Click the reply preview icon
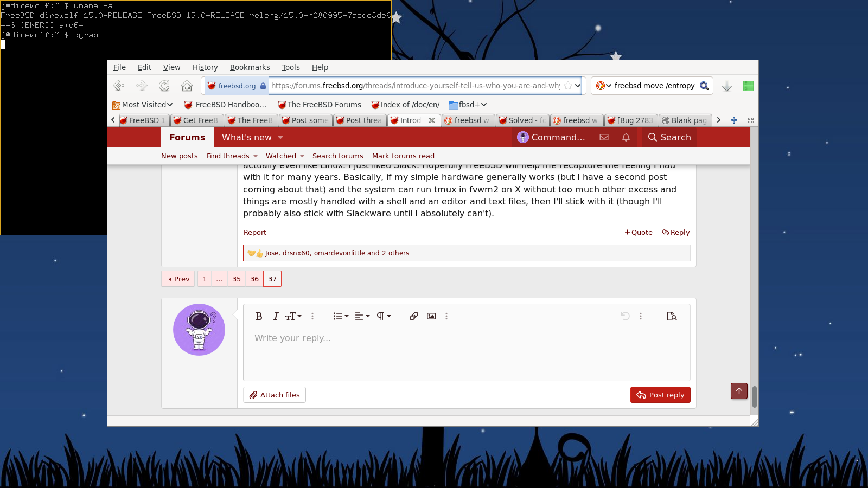This screenshot has height=488, width=868. coord(672,316)
